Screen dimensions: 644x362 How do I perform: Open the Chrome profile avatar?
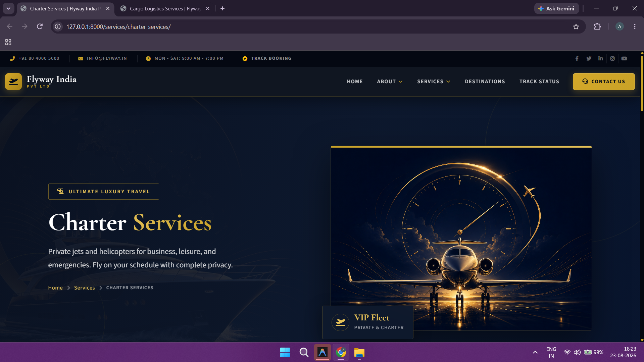620,27
